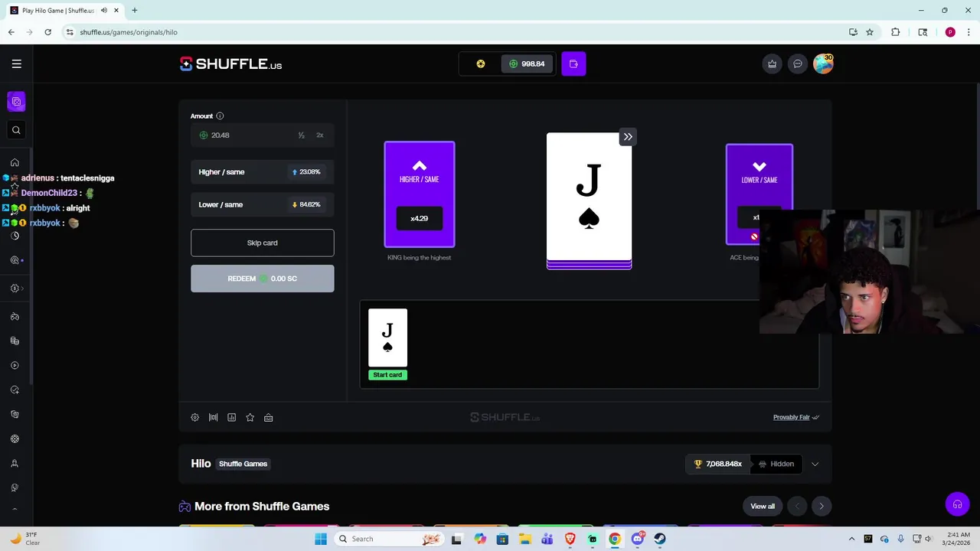Go to next games carousel arrow
The height and width of the screenshot is (551, 980).
click(x=822, y=507)
